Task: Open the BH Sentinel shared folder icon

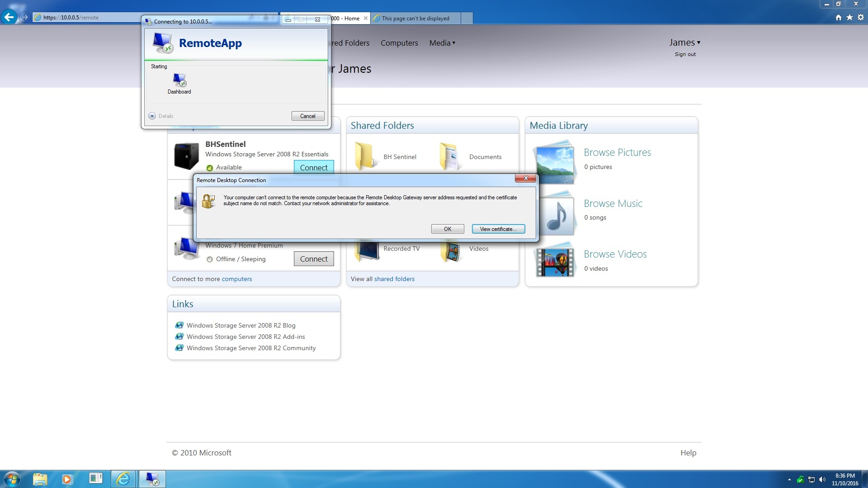Action: [x=363, y=156]
